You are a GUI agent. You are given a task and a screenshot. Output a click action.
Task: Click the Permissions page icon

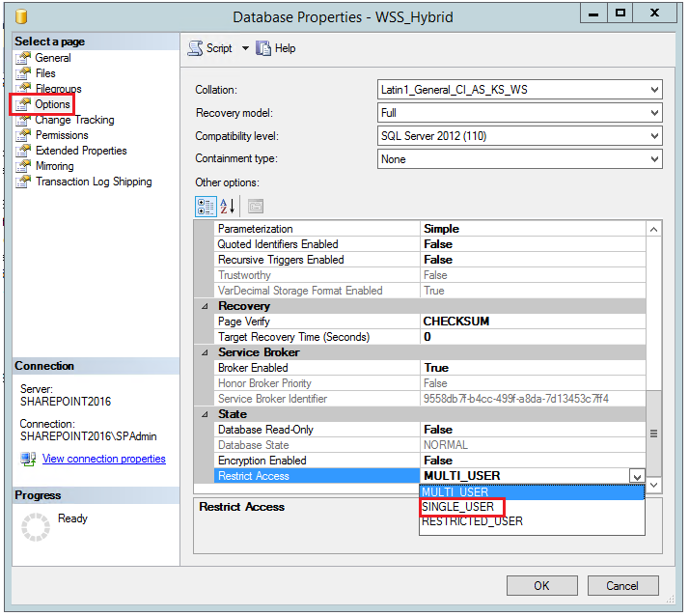click(x=23, y=135)
